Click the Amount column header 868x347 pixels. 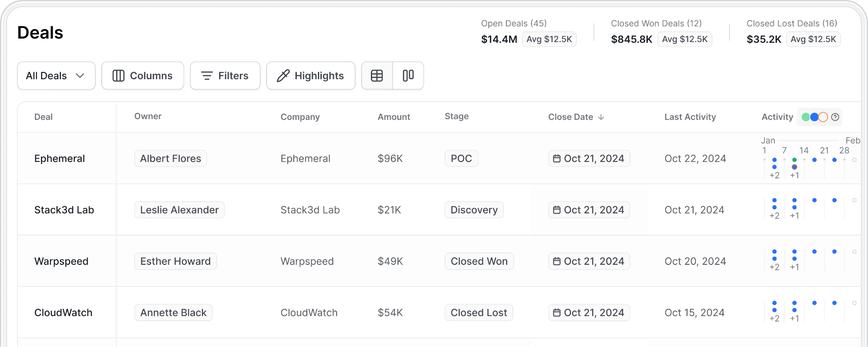coord(394,117)
